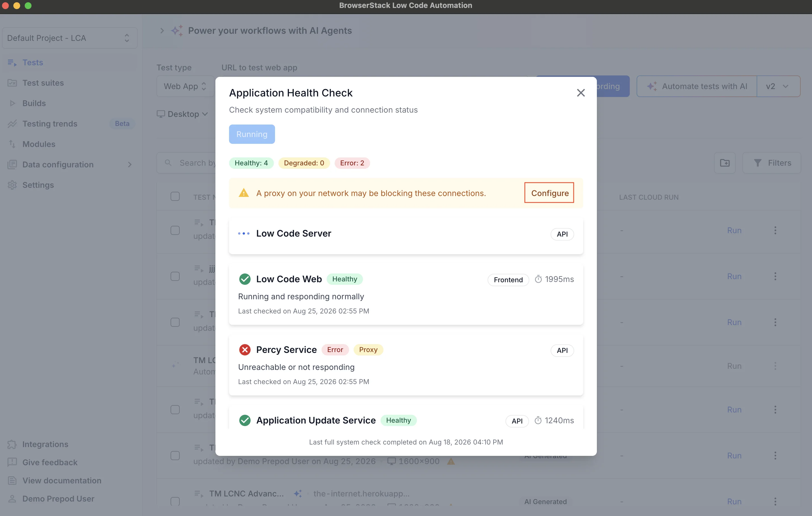
Task: Click the Frontend tag on Low Code Web
Action: [508, 280]
